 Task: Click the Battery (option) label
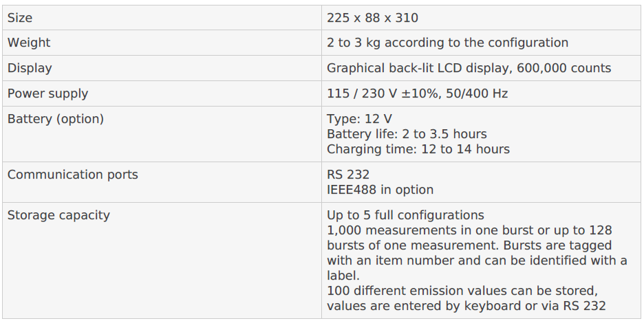(x=56, y=119)
